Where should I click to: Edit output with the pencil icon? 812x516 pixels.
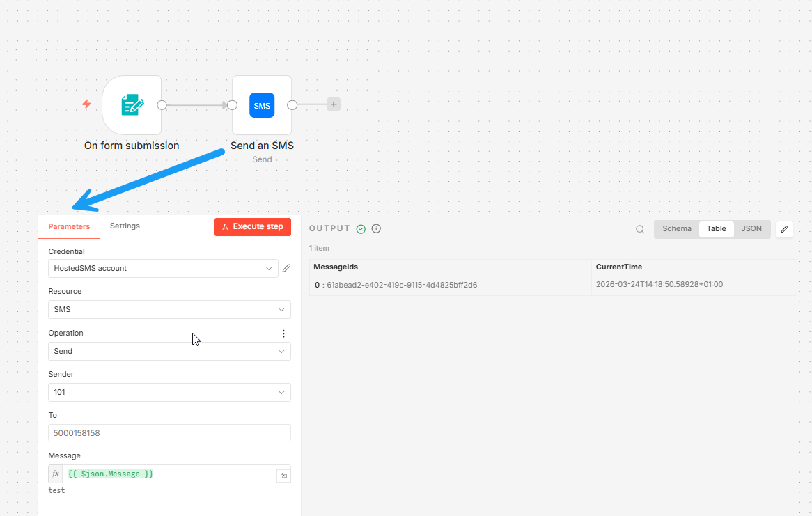click(x=785, y=230)
